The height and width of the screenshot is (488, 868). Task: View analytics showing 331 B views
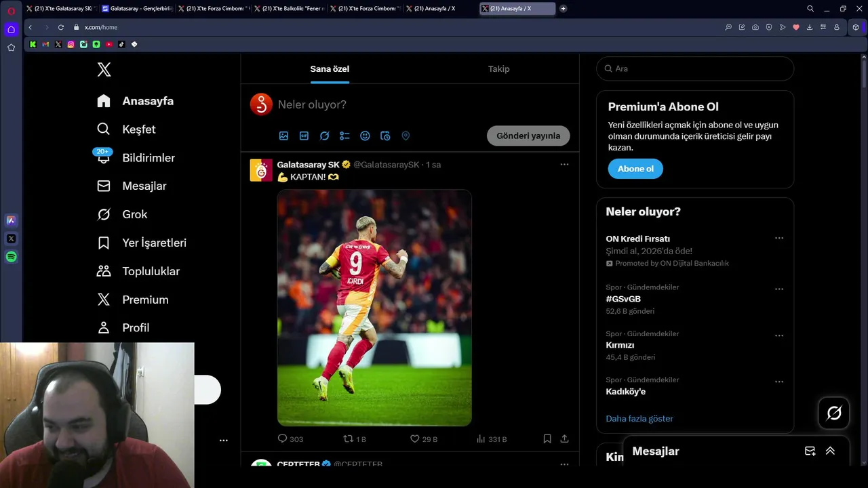(x=491, y=439)
